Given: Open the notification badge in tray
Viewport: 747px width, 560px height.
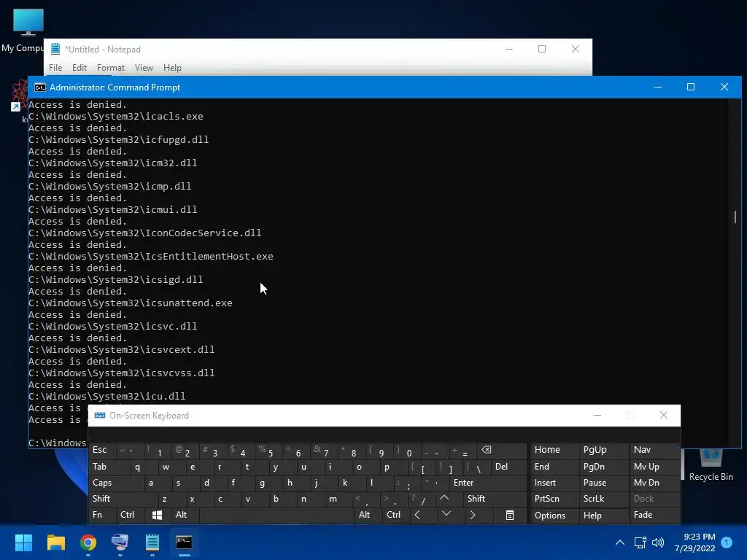Looking at the screenshot, I should [x=727, y=542].
